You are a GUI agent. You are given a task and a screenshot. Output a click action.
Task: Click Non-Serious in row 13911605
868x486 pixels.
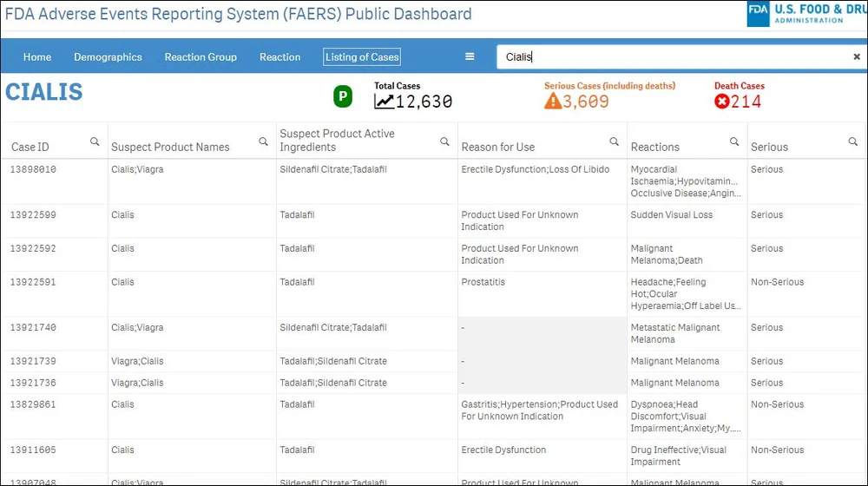coord(777,450)
